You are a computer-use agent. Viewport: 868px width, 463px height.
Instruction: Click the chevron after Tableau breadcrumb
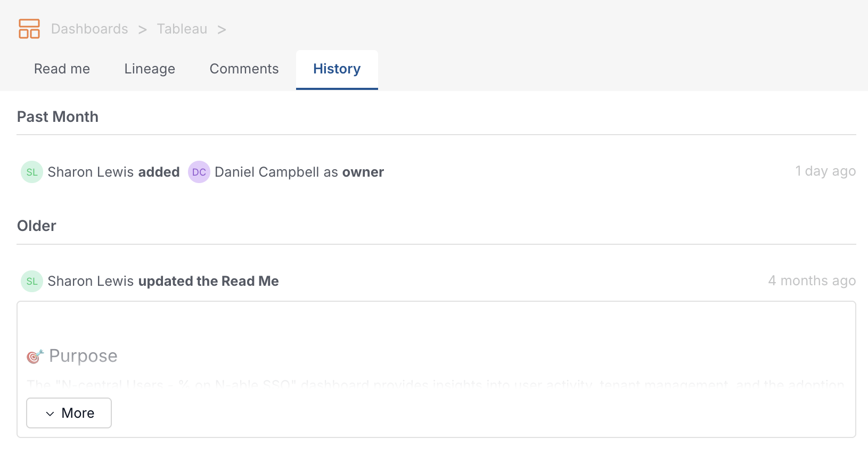222,29
